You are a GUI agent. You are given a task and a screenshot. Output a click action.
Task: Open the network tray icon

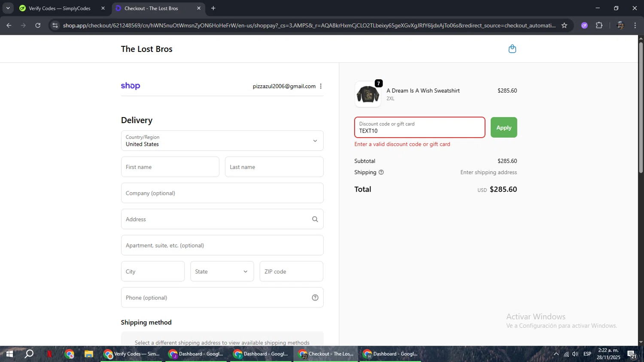click(566, 354)
